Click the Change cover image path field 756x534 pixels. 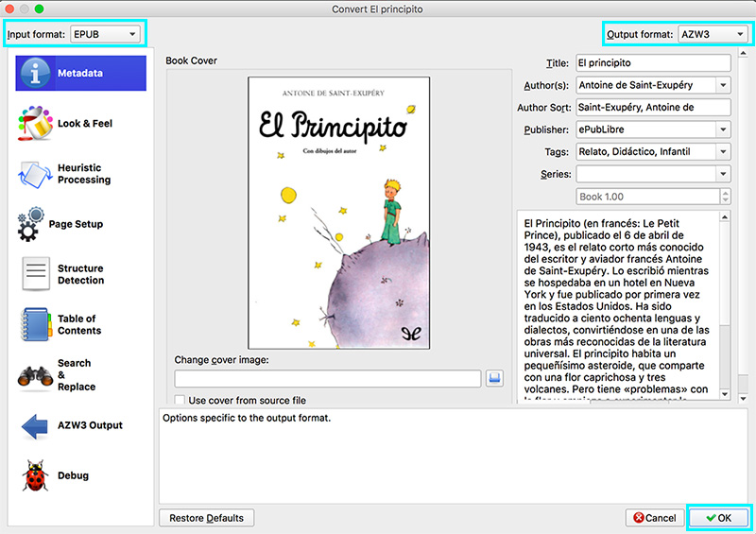(328, 379)
